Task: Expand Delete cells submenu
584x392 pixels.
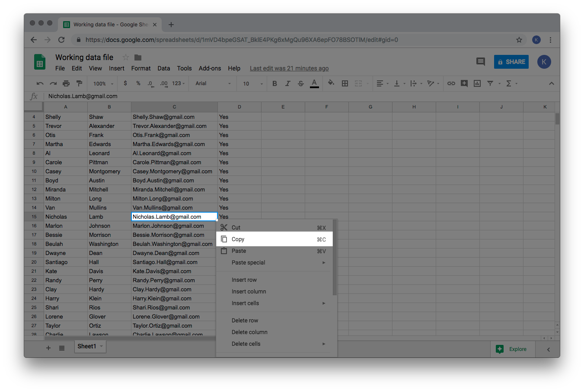Action: (x=274, y=344)
